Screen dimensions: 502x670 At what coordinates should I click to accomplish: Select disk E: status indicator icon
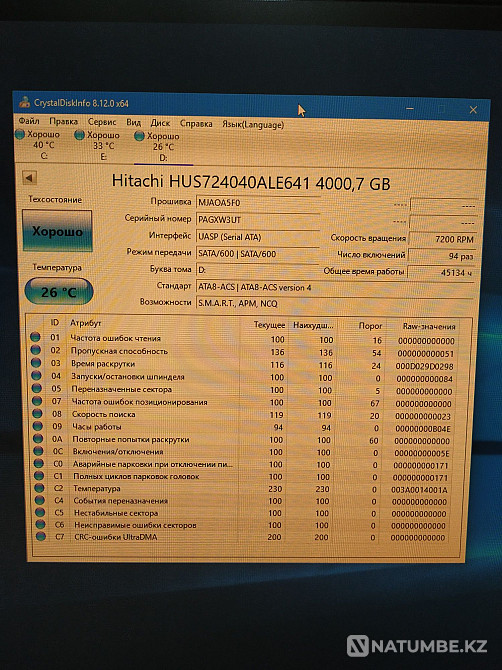click(79, 135)
